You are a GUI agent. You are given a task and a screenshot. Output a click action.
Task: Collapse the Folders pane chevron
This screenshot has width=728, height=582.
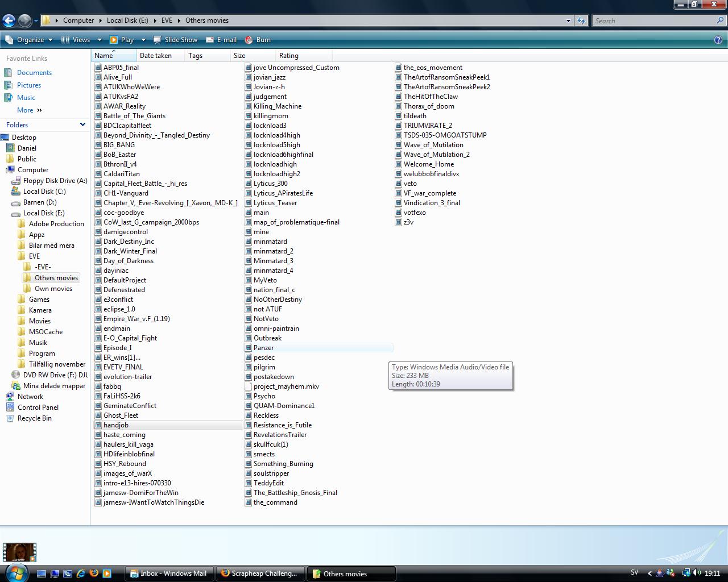coord(82,124)
